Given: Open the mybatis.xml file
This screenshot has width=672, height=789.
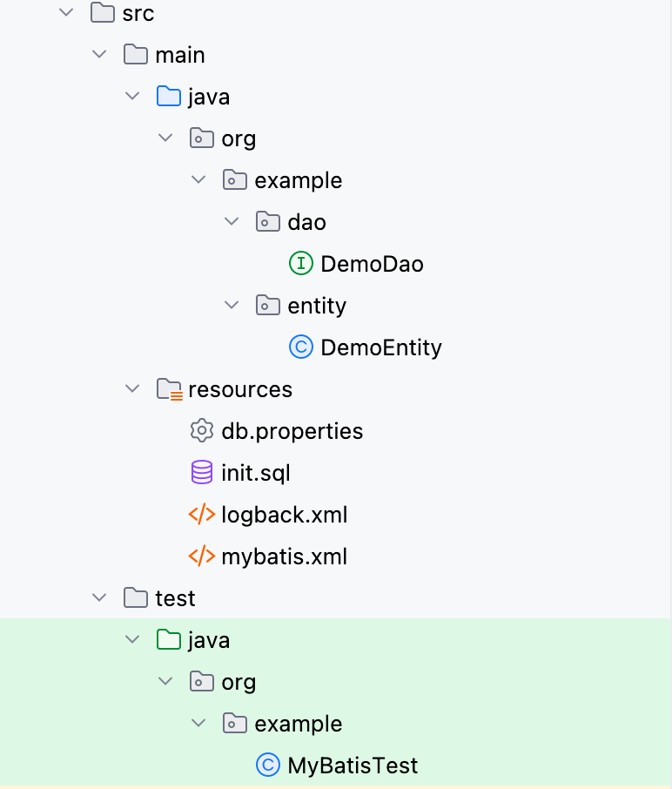Looking at the screenshot, I should pyautogui.click(x=284, y=557).
